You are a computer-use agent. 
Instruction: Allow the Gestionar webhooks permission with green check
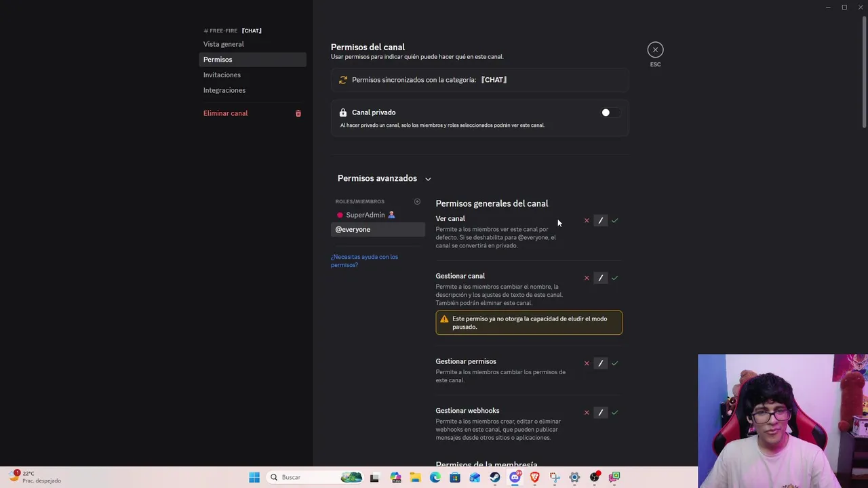614,412
